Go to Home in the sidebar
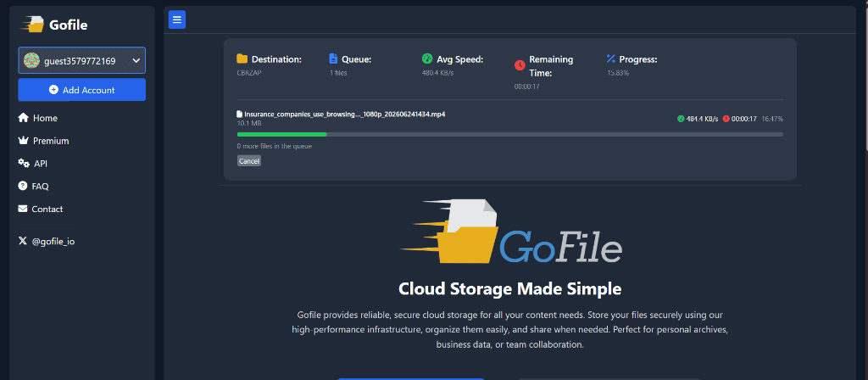The image size is (868, 380). pos(37,118)
